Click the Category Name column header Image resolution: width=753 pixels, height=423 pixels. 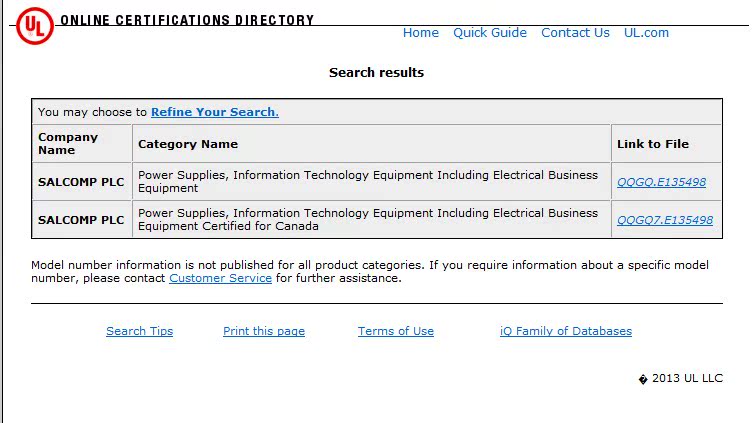click(x=188, y=144)
